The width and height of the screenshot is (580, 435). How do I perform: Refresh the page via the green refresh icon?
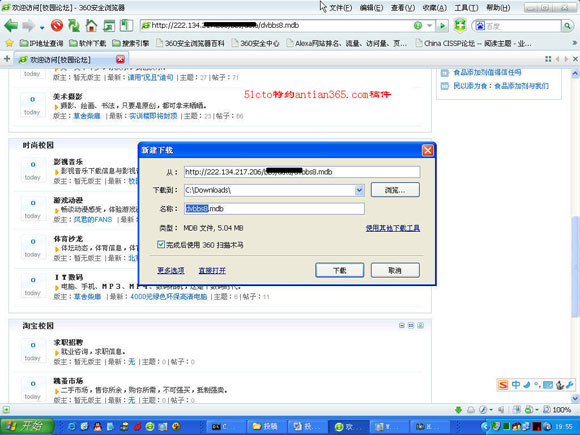pos(74,26)
